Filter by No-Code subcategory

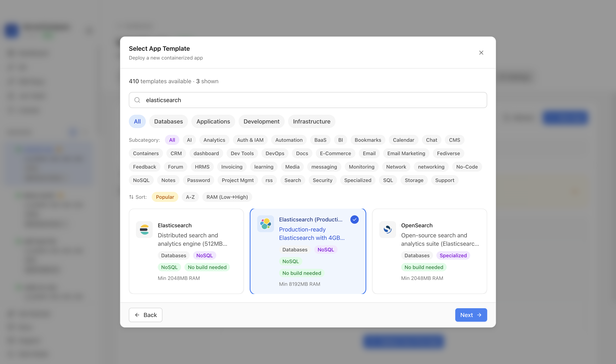click(467, 167)
